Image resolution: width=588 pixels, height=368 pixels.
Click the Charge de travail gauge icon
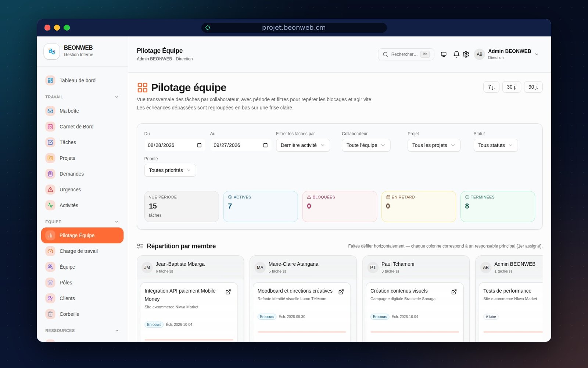tap(50, 251)
